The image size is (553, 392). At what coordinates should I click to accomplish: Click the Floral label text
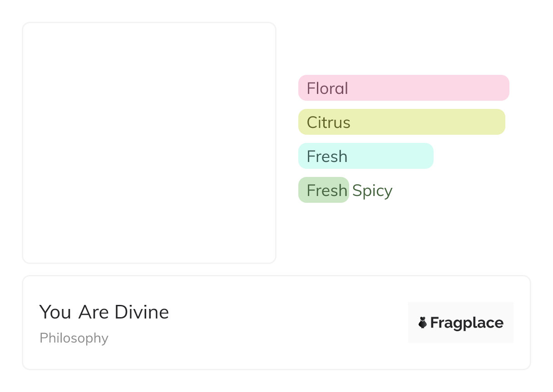(327, 88)
